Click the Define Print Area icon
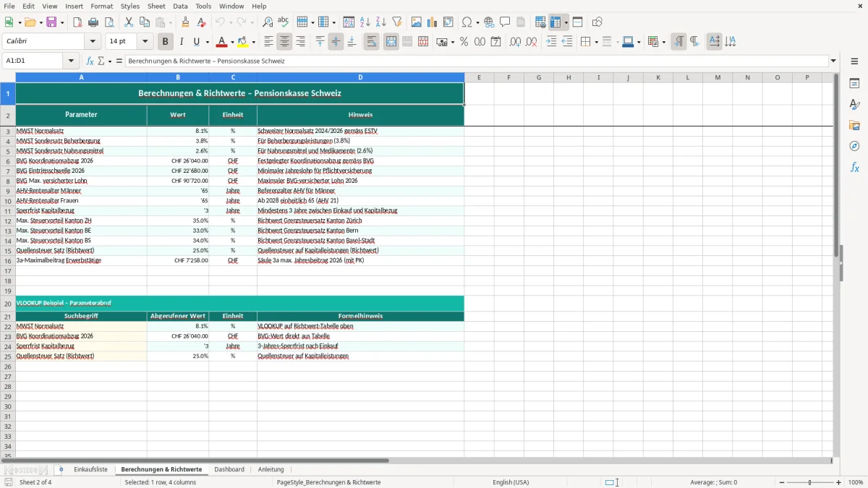 click(x=540, y=22)
